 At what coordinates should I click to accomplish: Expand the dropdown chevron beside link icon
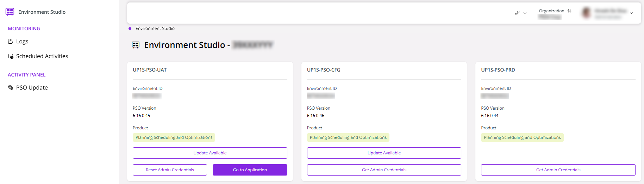(525, 13)
